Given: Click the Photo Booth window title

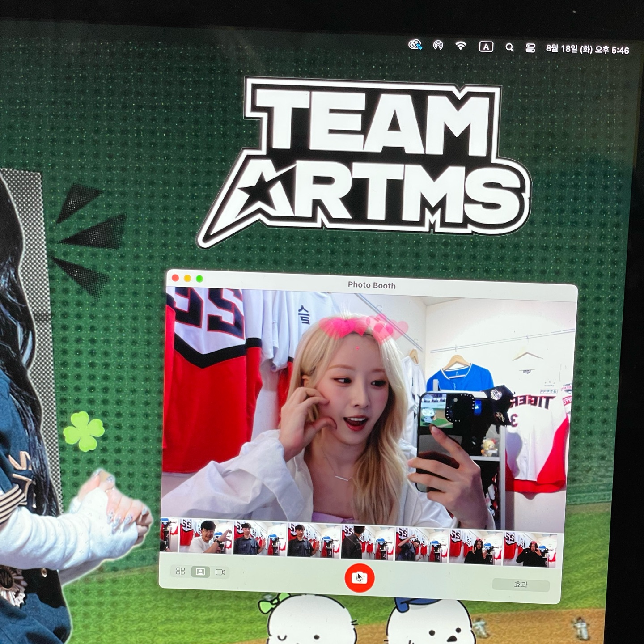Looking at the screenshot, I should coord(372,285).
